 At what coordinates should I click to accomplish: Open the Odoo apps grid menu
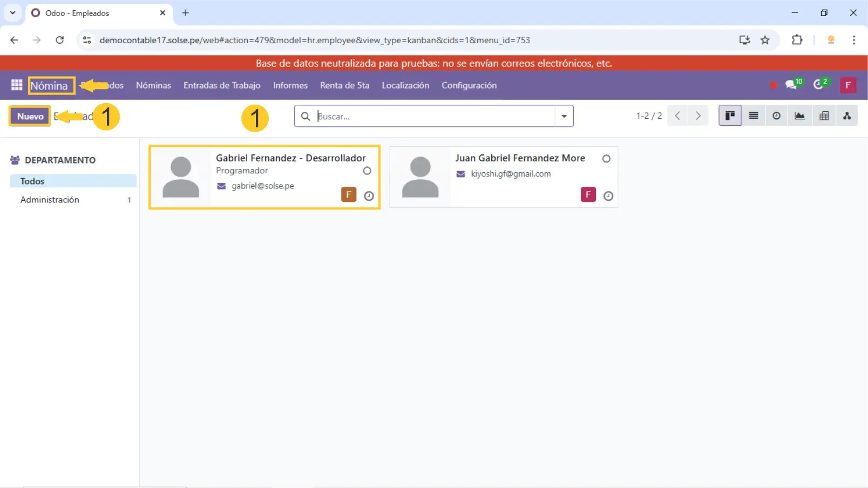click(x=17, y=85)
